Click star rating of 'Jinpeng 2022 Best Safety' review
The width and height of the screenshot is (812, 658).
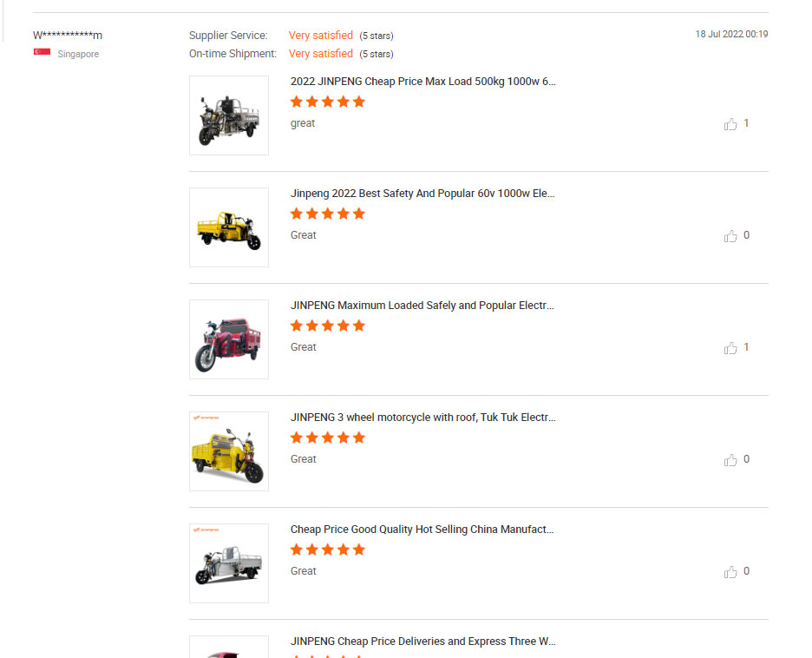pyautogui.click(x=328, y=214)
